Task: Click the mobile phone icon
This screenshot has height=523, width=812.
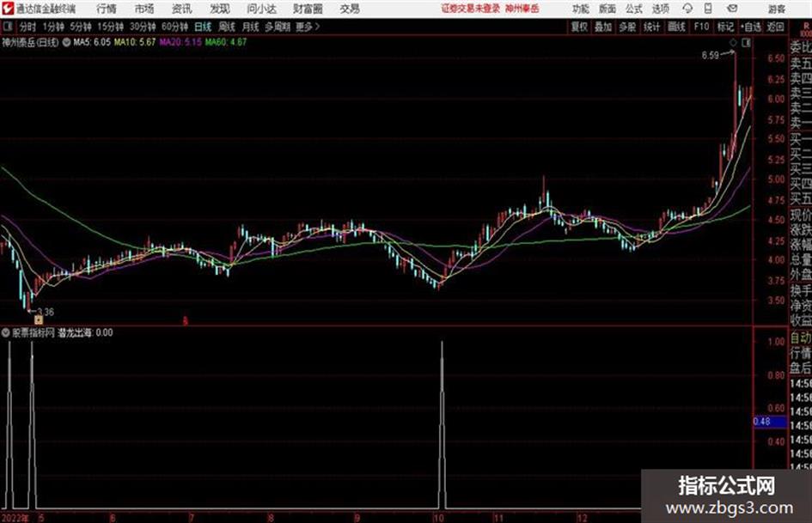Action: pyautogui.click(x=708, y=9)
